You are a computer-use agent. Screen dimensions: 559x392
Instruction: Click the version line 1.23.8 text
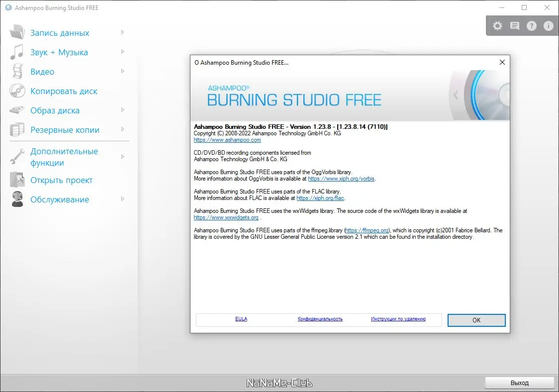[290, 127]
